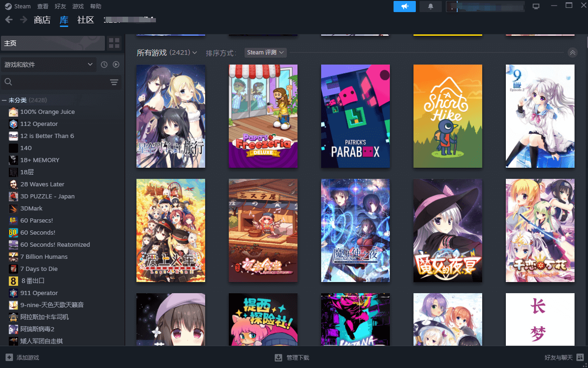The width and height of the screenshot is (588, 368).
Task: Open the 夜雀食堂 cover
Action: (x=263, y=230)
